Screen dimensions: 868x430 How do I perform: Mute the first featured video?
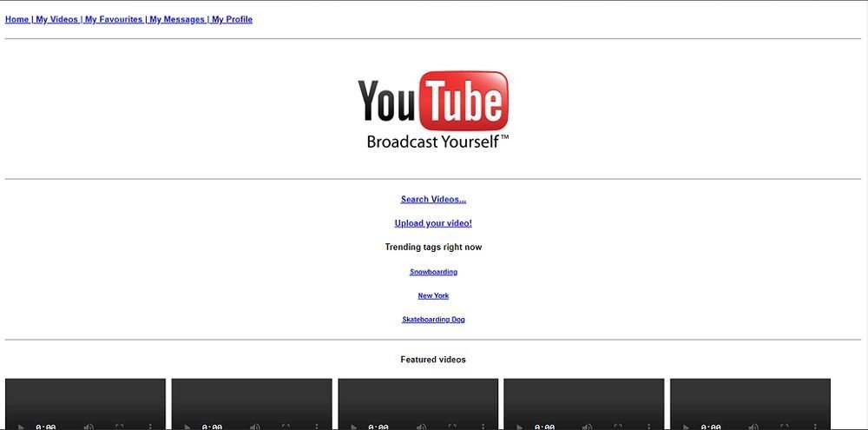(x=89, y=427)
